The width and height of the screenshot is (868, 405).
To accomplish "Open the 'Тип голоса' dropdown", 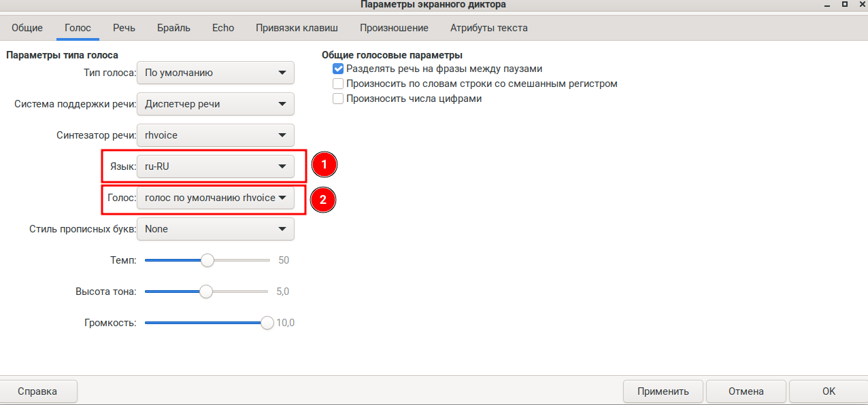I will coord(215,73).
